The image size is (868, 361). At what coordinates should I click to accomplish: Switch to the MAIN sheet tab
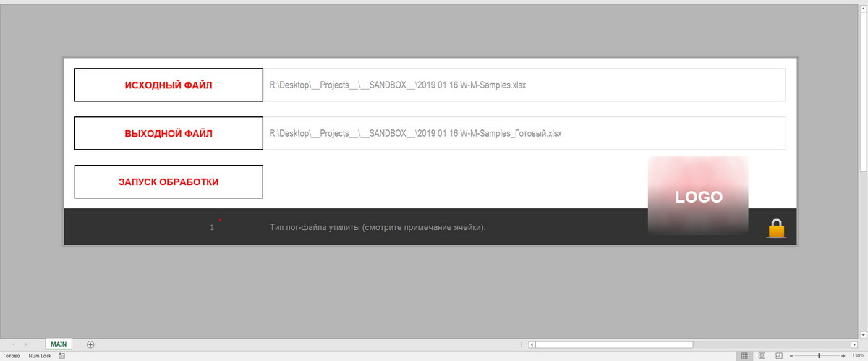click(59, 344)
